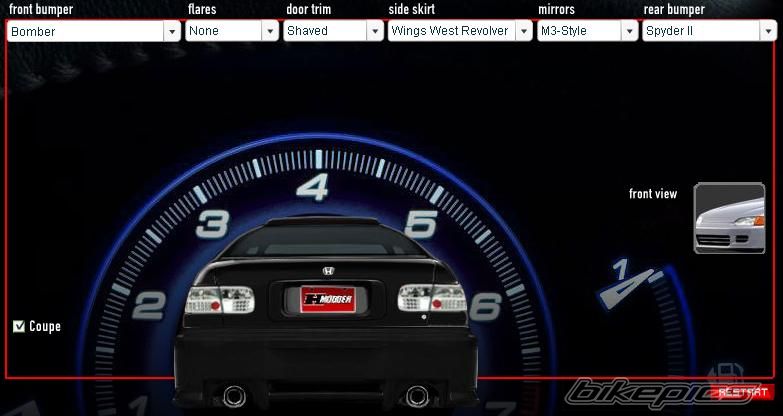This screenshot has height=416, width=783.
Task: Open the mirrors dropdown showing M3-Style
Action: (x=588, y=31)
